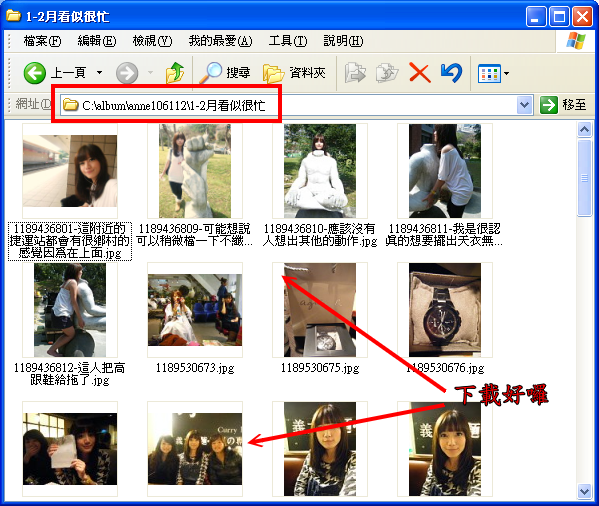
Task: Open the Views icon menu
Action: tap(489, 73)
